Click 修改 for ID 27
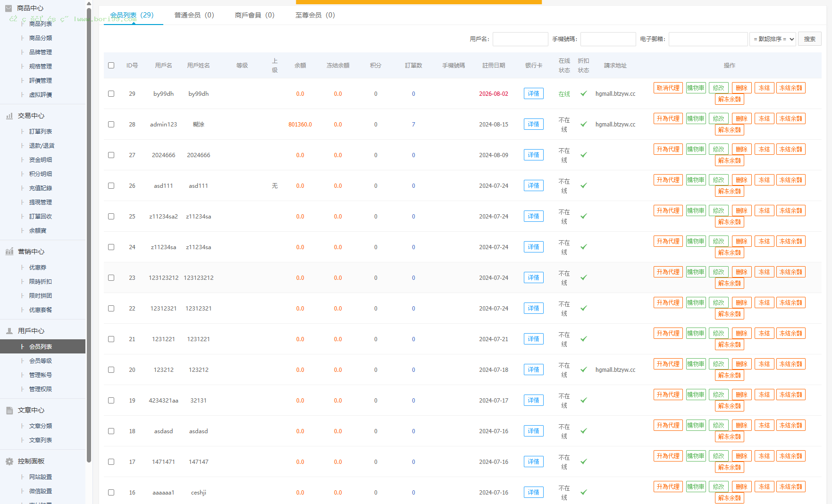Viewport: 832px width, 504px height. pos(719,149)
